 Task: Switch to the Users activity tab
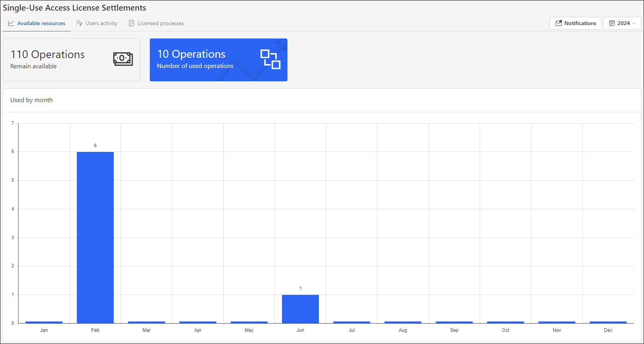coord(97,23)
